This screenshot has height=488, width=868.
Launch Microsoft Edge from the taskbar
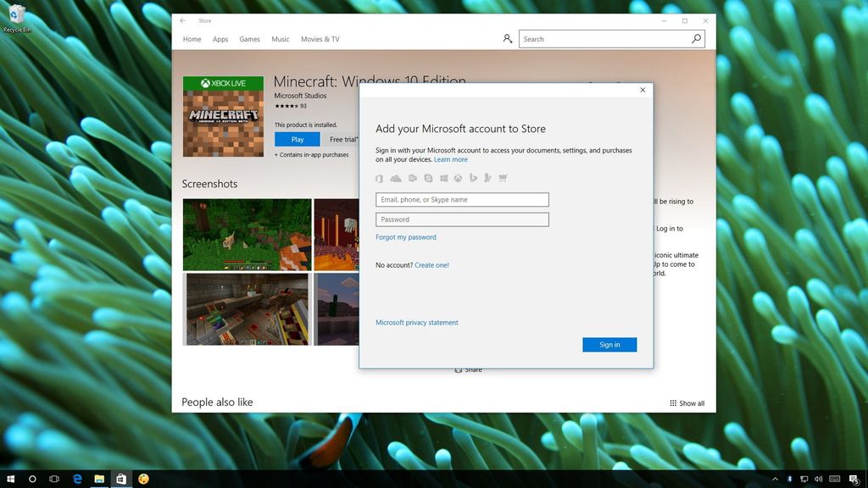click(x=77, y=479)
